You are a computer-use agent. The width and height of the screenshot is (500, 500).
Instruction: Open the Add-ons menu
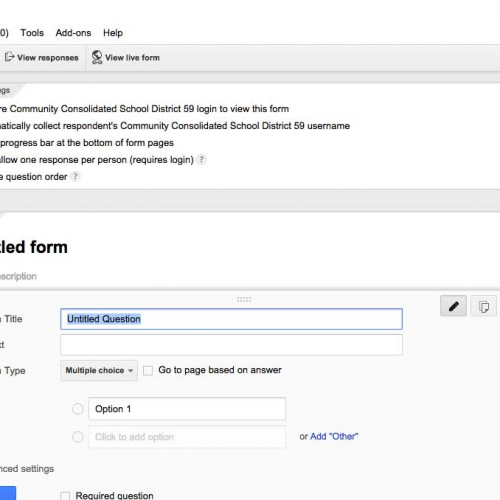[73, 33]
